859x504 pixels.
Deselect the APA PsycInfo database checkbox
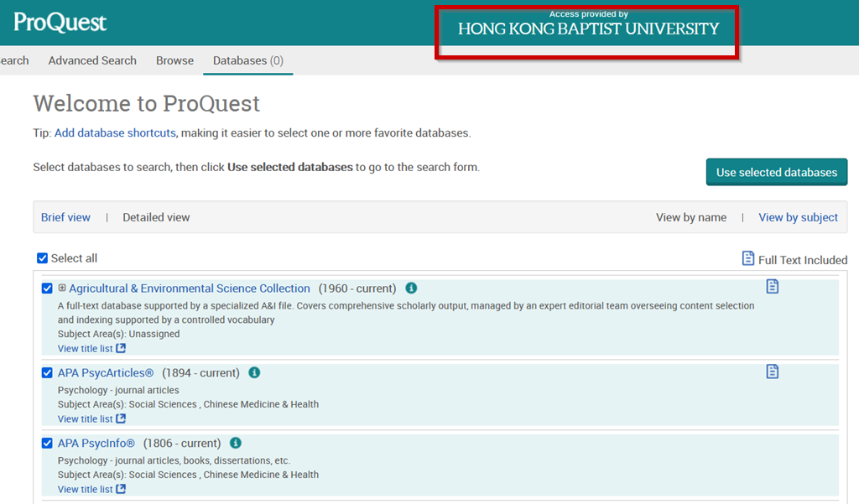point(47,442)
